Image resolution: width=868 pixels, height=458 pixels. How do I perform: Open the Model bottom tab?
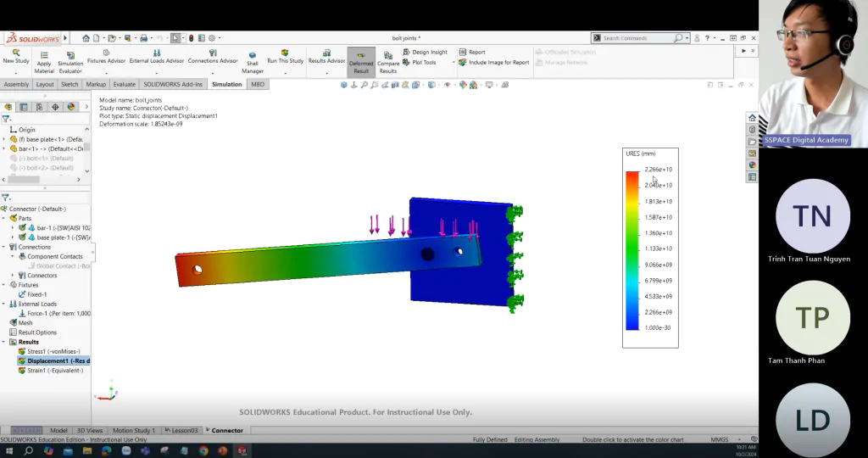tap(58, 430)
